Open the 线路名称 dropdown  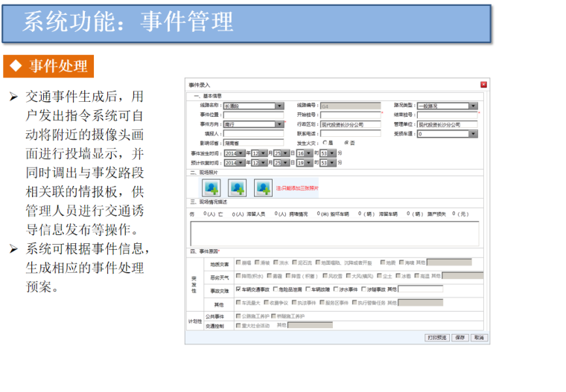280,106
